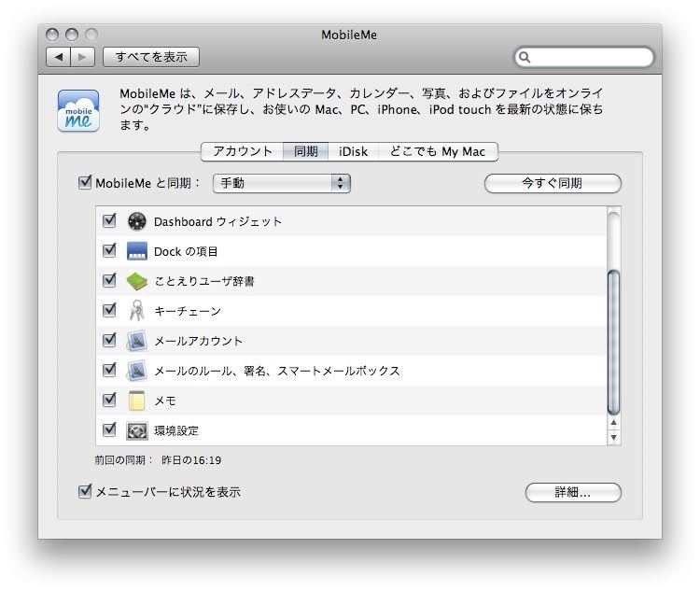Select the Dashboard ウィジェット row label
The width and height of the screenshot is (700, 591).
coord(217,221)
